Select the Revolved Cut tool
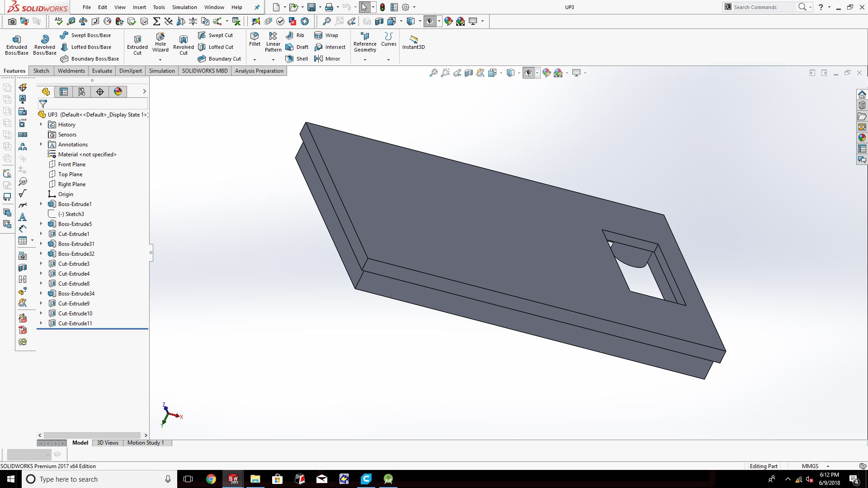 183,44
